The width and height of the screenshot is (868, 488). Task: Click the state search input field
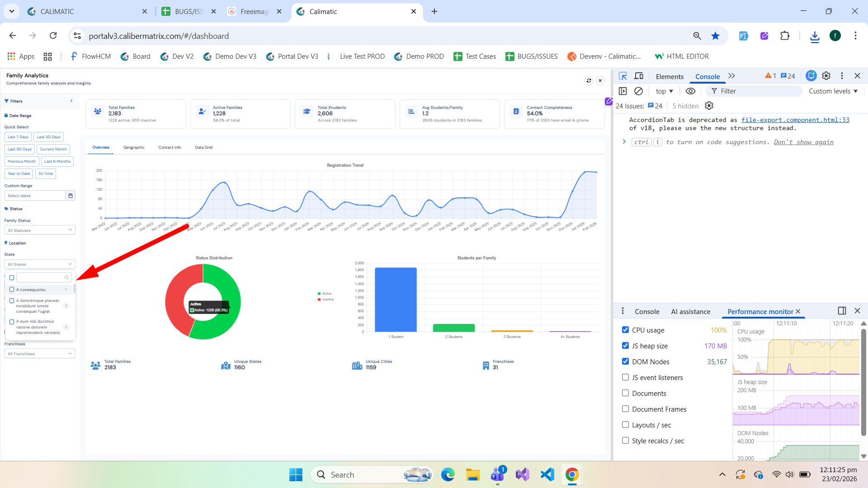[x=42, y=277]
